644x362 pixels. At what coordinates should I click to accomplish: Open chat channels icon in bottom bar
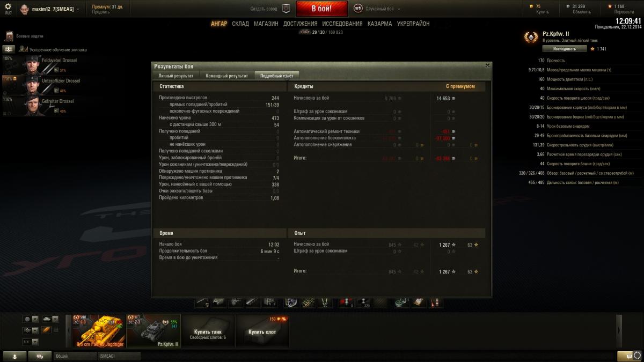[40, 356]
